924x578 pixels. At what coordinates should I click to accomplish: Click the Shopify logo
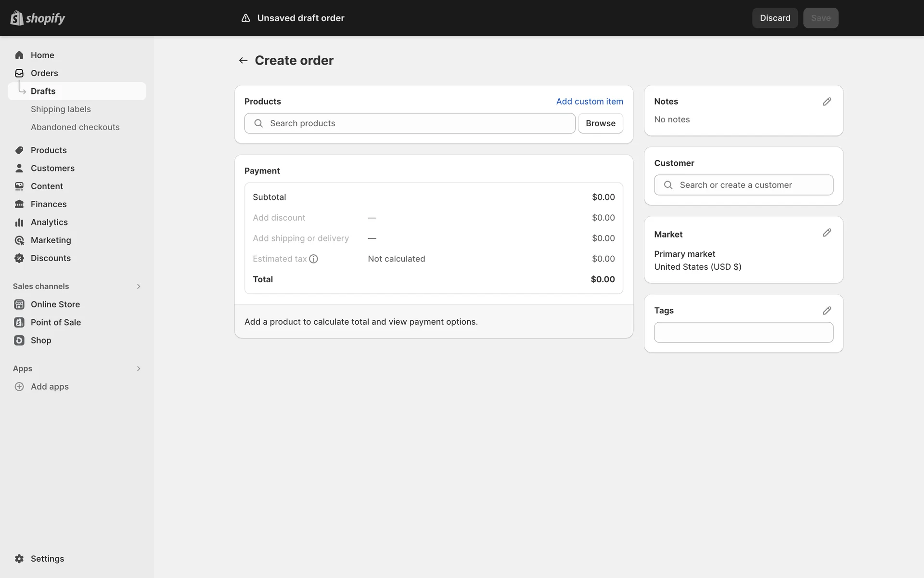click(x=38, y=18)
